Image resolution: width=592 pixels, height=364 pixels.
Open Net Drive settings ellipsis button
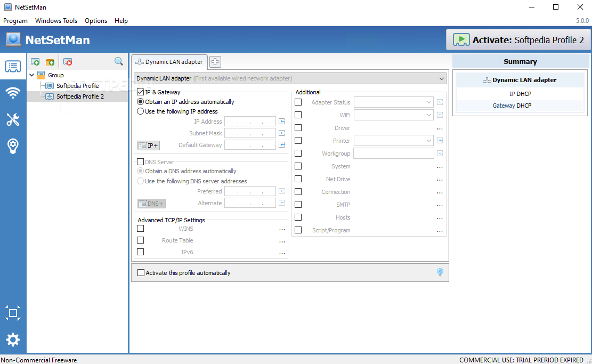tap(440, 180)
